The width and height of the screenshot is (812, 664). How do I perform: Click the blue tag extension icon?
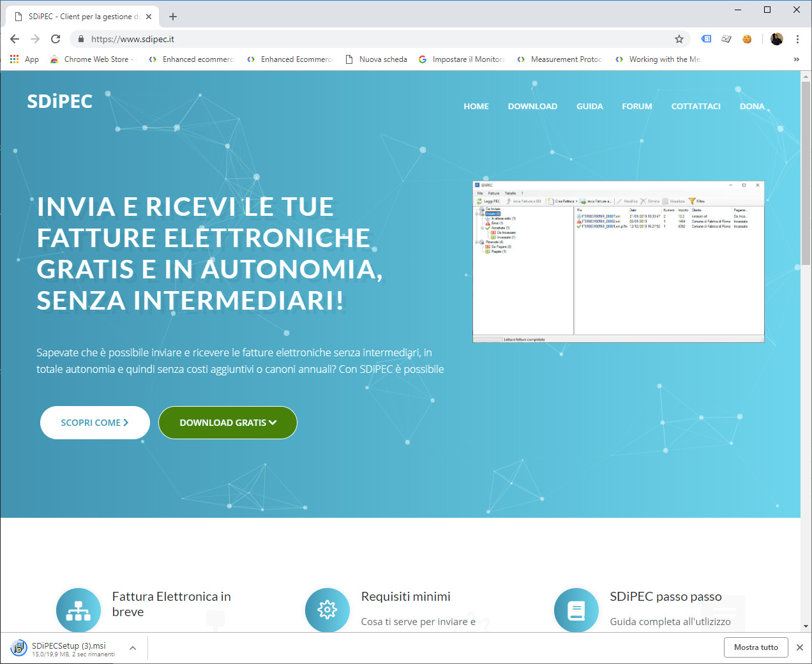(x=706, y=39)
